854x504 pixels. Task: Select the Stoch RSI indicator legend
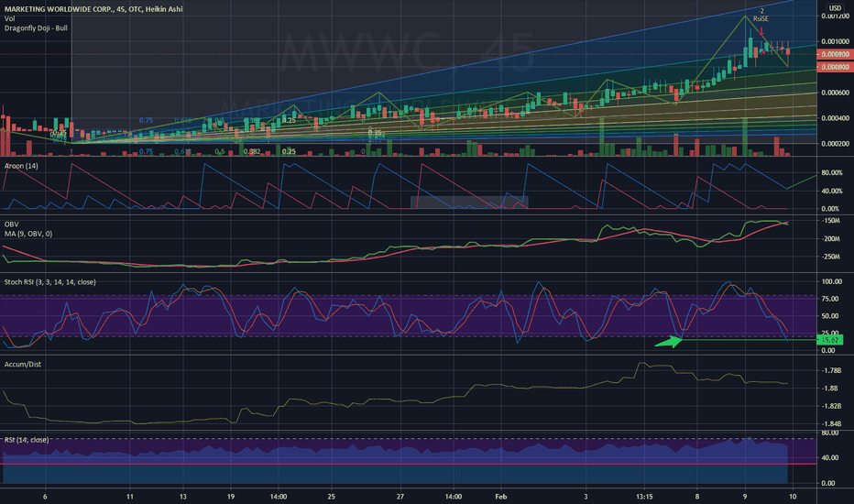click(50, 282)
